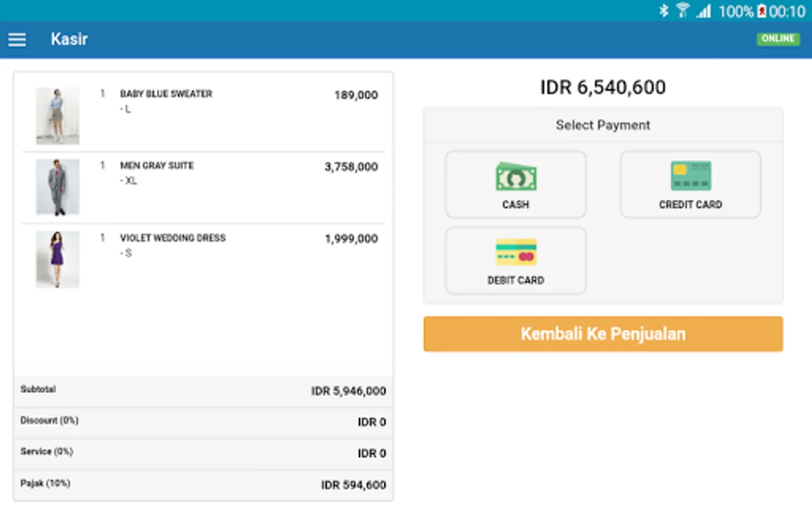Tap Kembali Ke Penjualan button
The image size is (812, 508).
tap(603, 334)
